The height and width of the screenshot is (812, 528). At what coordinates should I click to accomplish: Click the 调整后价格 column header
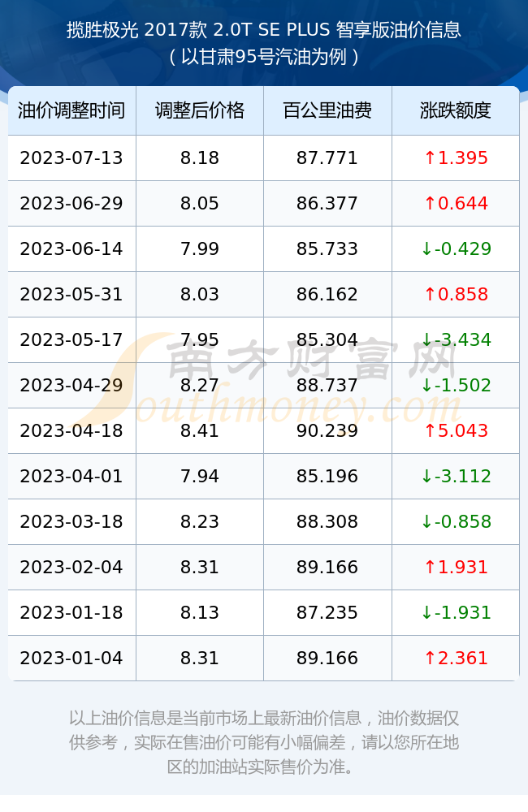(x=200, y=110)
